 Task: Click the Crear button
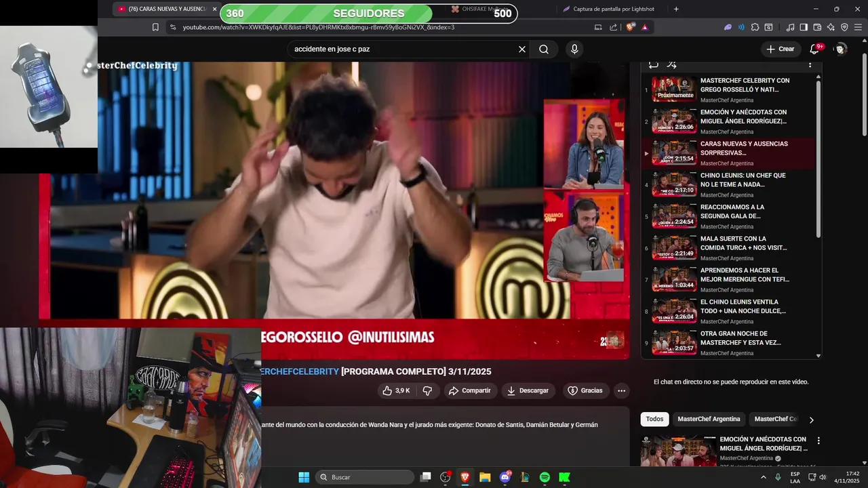pos(780,49)
